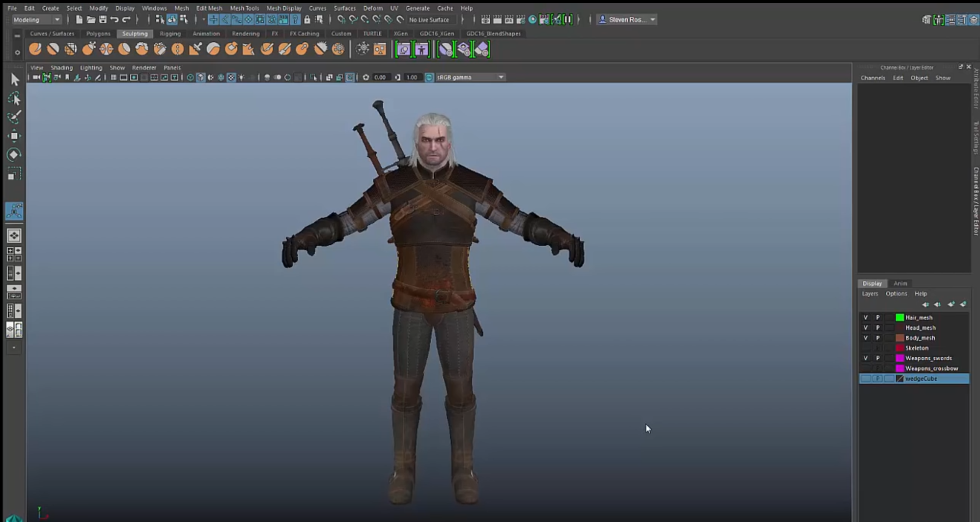Switch to the Polygons shelf tab
The width and height of the screenshot is (980, 522).
click(98, 34)
